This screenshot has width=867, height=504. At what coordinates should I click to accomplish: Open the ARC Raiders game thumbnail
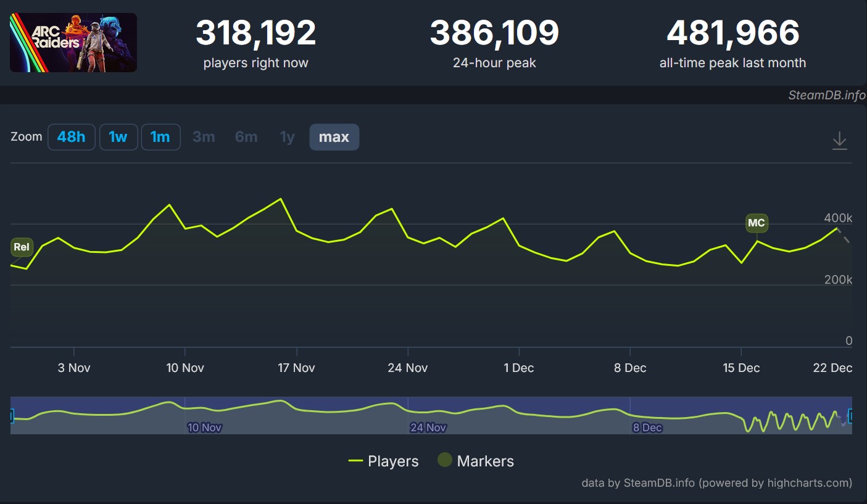tap(73, 43)
